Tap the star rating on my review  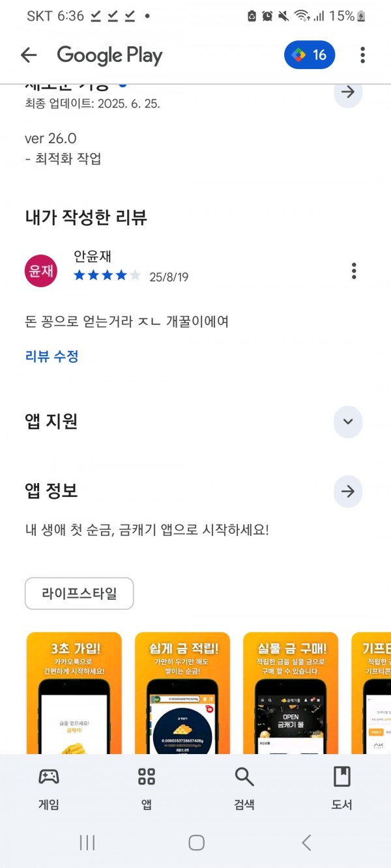(107, 275)
